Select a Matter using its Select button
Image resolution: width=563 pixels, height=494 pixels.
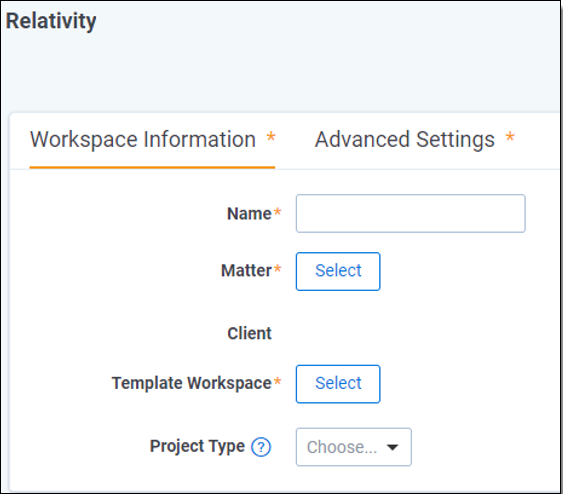(338, 271)
